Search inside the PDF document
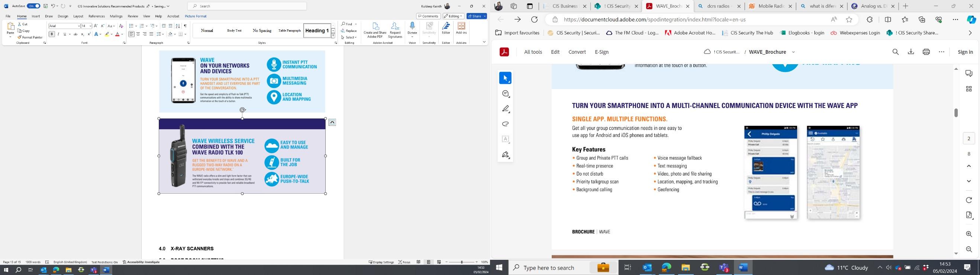The width and height of the screenshot is (980, 275). [896, 52]
